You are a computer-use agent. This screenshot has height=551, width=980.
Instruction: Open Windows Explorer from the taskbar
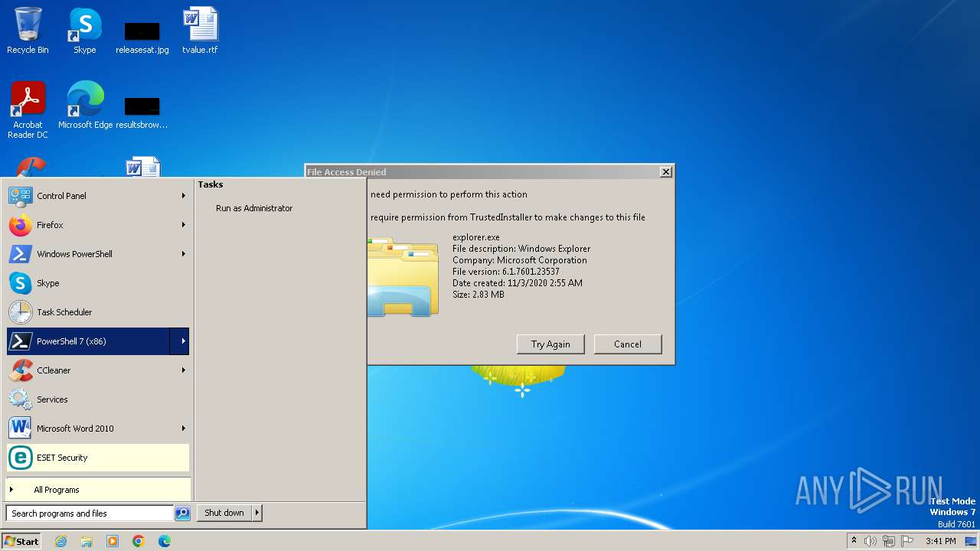tap(87, 541)
